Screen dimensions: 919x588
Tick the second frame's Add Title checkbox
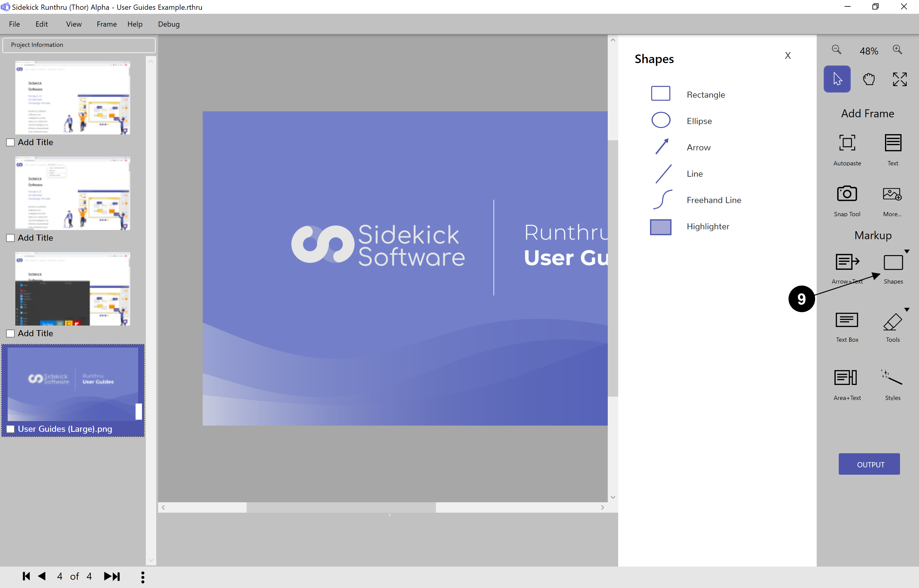point(10,238)
